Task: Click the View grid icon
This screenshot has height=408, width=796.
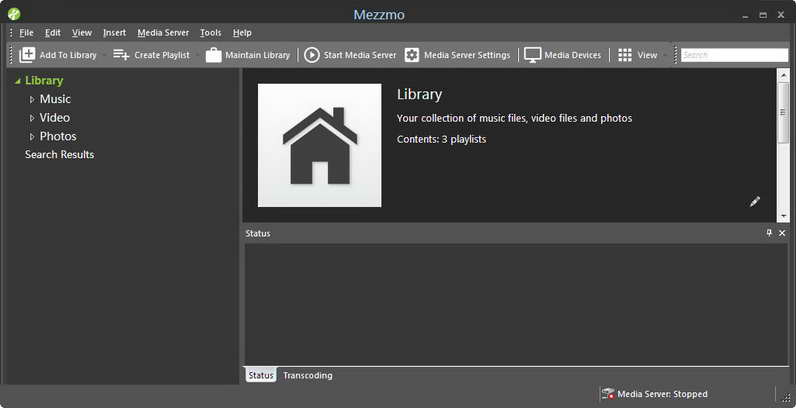Action: [625, 55]
